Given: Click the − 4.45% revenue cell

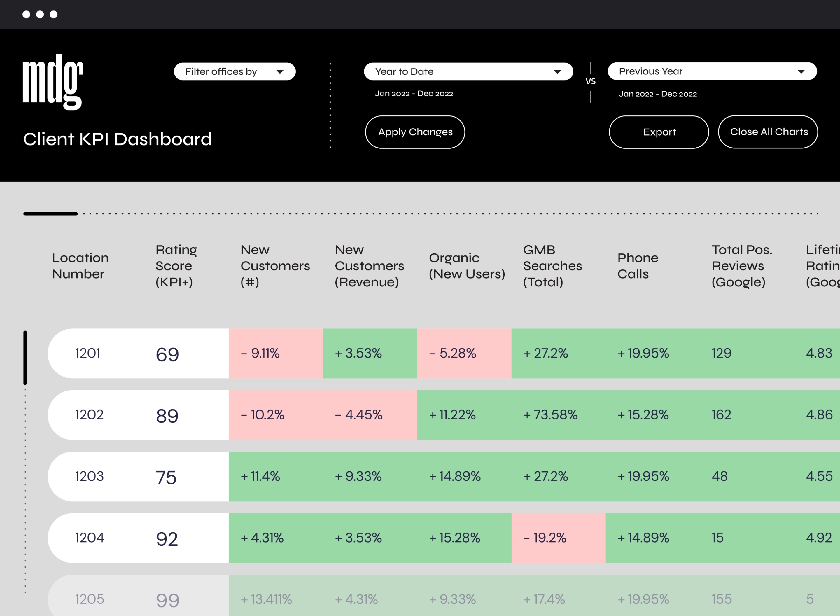Looking at the screenshot, I should pyautogui.click(x=370, y=415).
